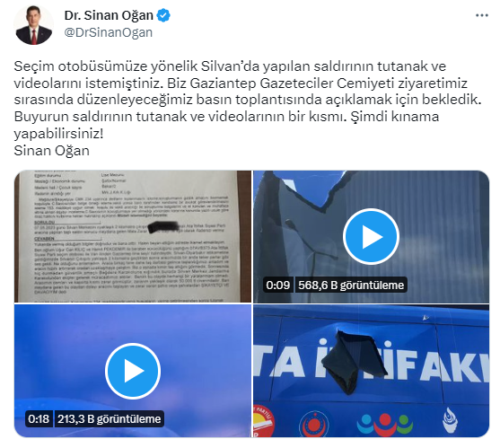
Task: Open the @DrSinanOgan handle link
Action: (109, 32)
